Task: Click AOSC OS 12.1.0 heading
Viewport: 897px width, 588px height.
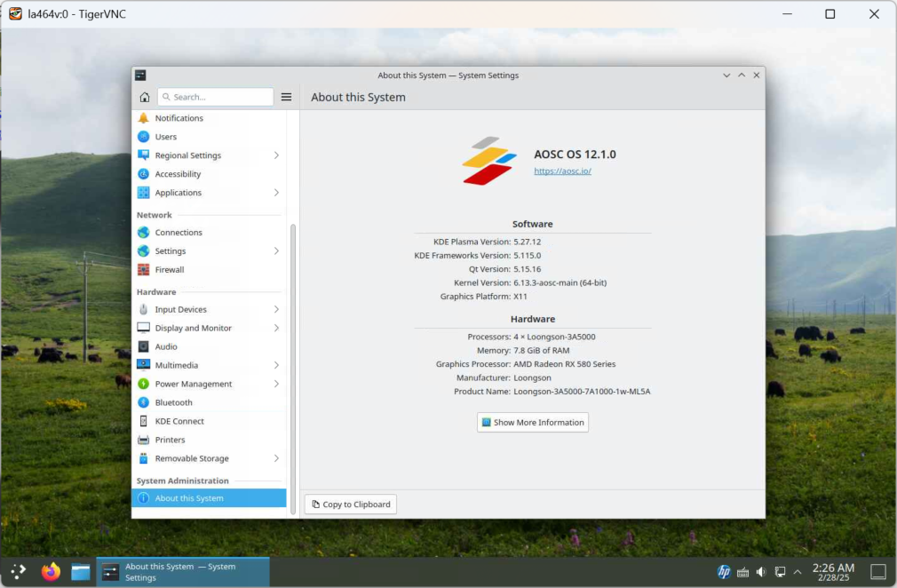Action: pos(575,155)
